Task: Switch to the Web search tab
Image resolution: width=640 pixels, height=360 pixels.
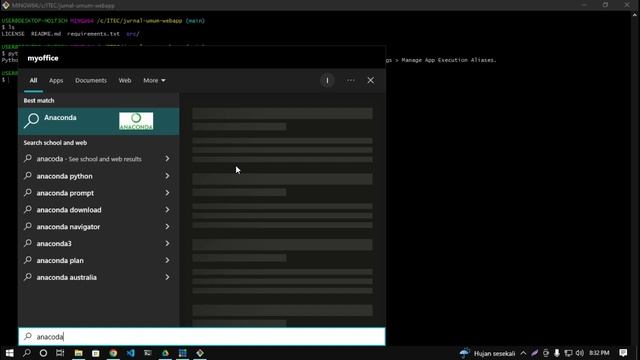Action: tap(124, 80)
